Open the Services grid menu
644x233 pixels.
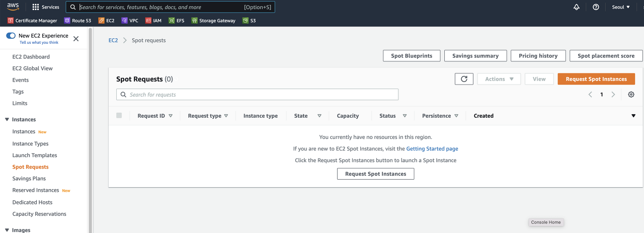(x=46, y=7)
